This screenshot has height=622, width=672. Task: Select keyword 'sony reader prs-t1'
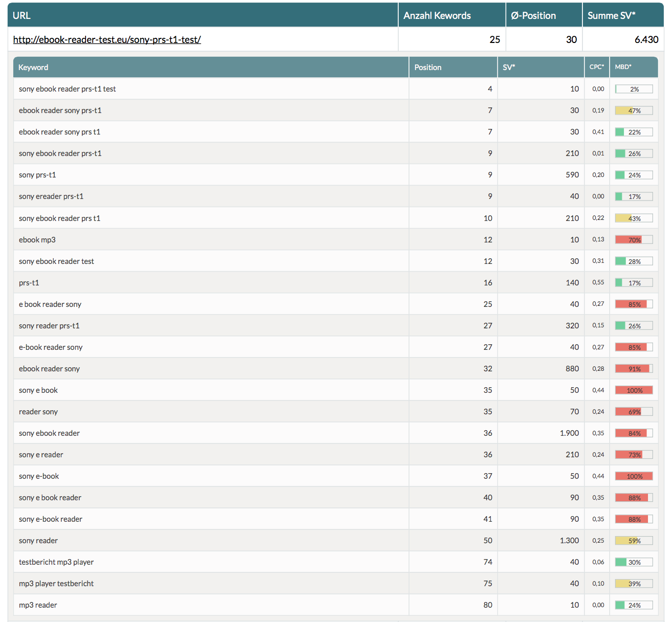point(49,325)
